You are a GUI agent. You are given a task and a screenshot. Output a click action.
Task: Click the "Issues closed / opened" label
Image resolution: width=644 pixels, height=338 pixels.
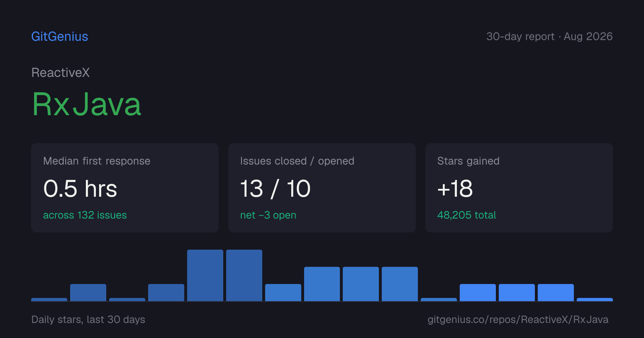[297, 161]
